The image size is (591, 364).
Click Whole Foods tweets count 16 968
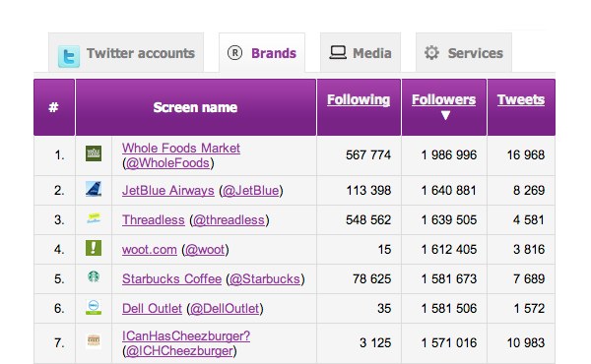[526, 155]
